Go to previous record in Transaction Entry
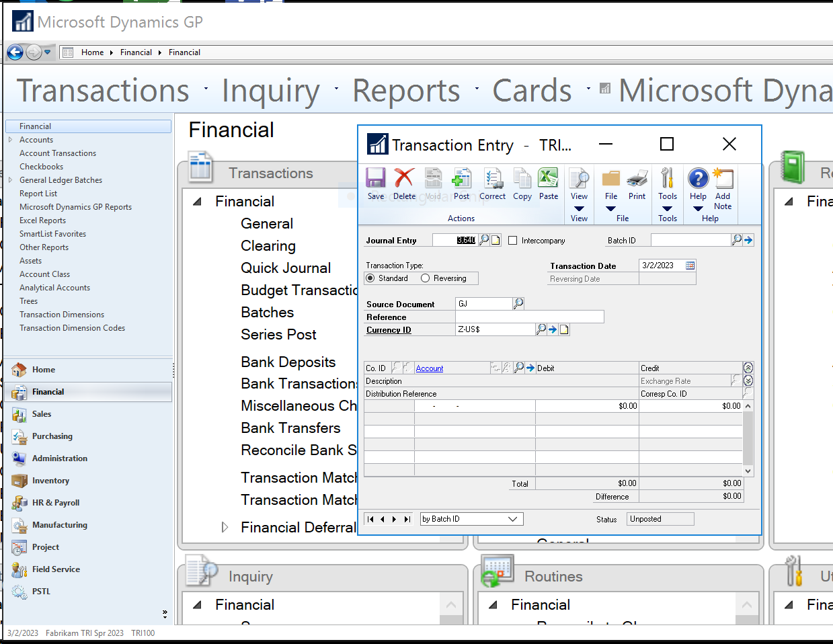The height and width of the screenshot is (644, 833). point(382,519)
